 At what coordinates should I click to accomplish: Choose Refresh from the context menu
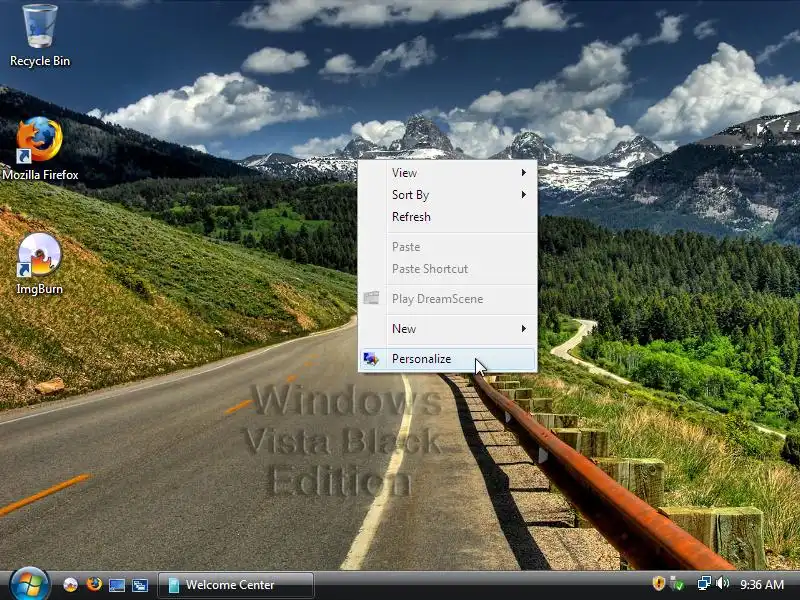coord(447,217)
